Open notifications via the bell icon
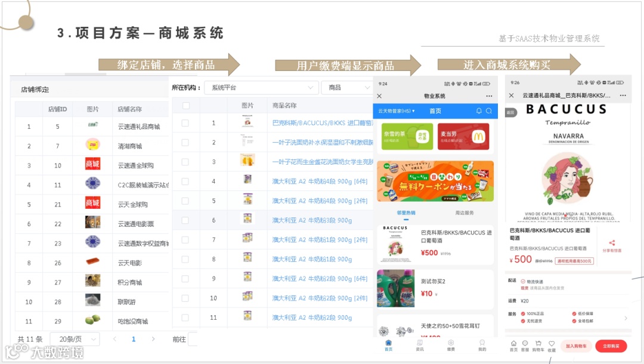This screenshot has width=644, height=364. [479, 111]
